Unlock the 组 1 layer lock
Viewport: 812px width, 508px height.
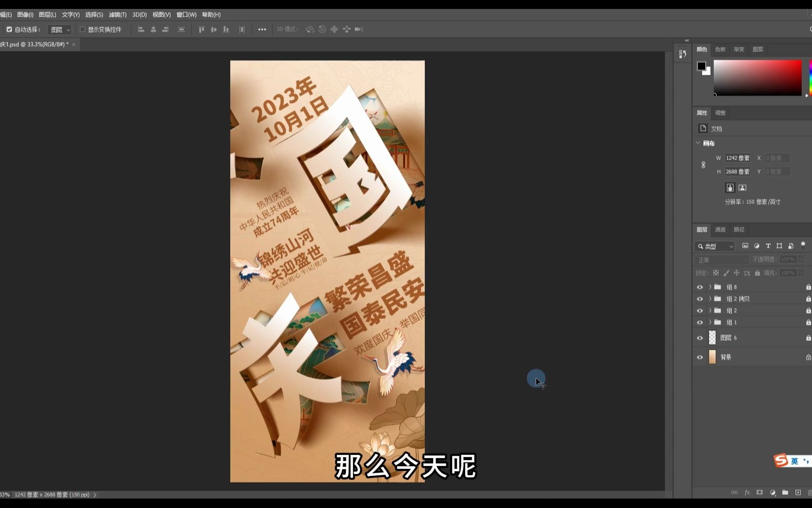point(808,322)
